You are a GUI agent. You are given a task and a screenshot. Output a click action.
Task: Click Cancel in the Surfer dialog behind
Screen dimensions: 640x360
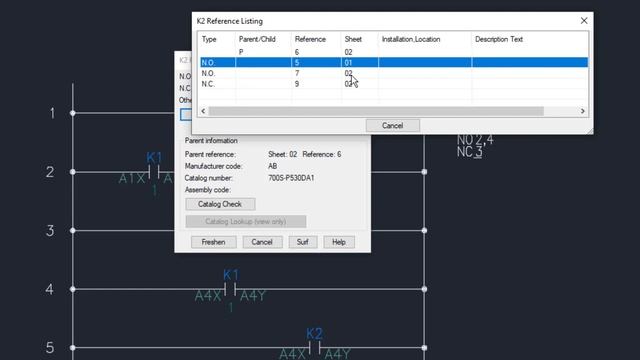click(262, 242)
